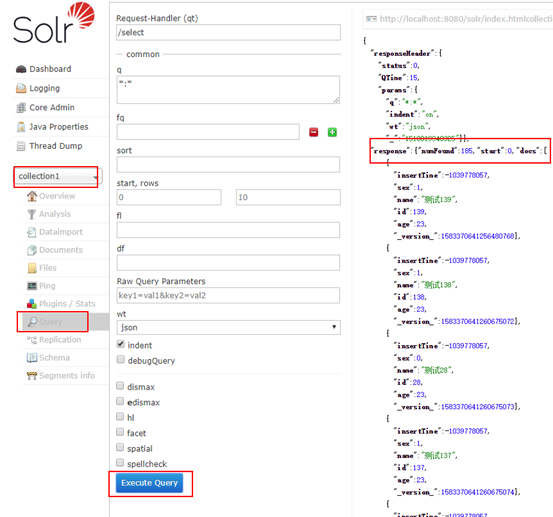
Task: Click the Schema book icon
Action: [32, 358]
